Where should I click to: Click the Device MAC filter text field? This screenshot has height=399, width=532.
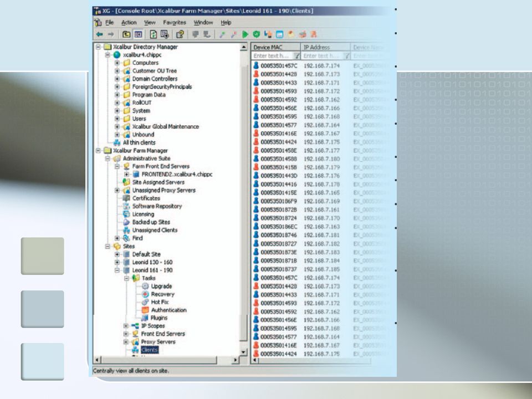[x=273, y=55]
